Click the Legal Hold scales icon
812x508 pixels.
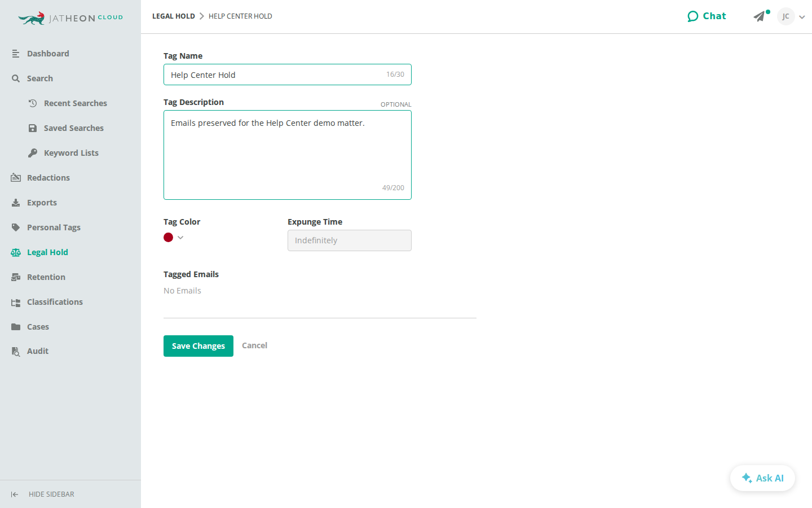(x=16, y=252)
